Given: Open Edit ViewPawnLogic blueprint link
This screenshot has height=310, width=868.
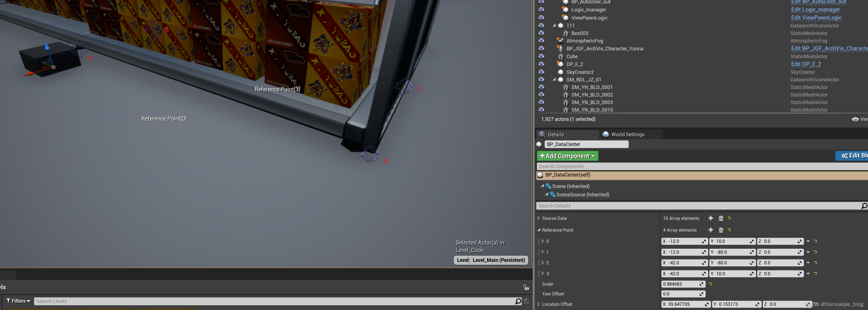Looking at the screenshot, I should 816,18.
